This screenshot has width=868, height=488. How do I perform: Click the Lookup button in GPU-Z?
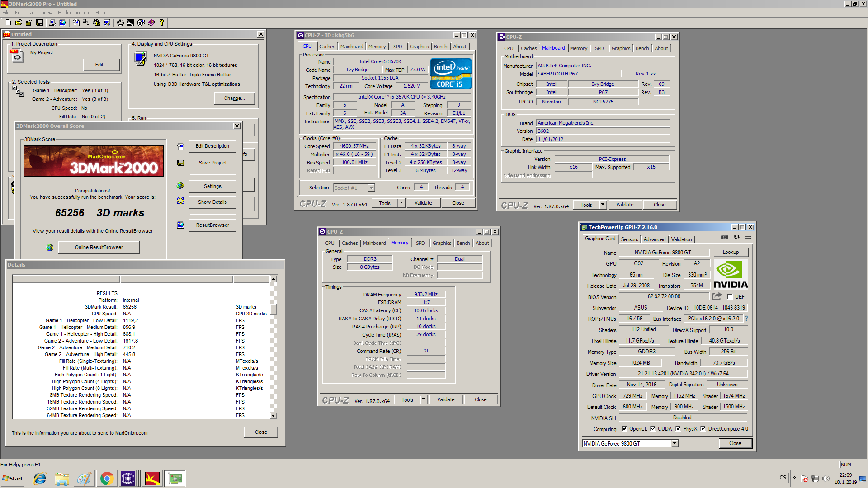point(731,252)
